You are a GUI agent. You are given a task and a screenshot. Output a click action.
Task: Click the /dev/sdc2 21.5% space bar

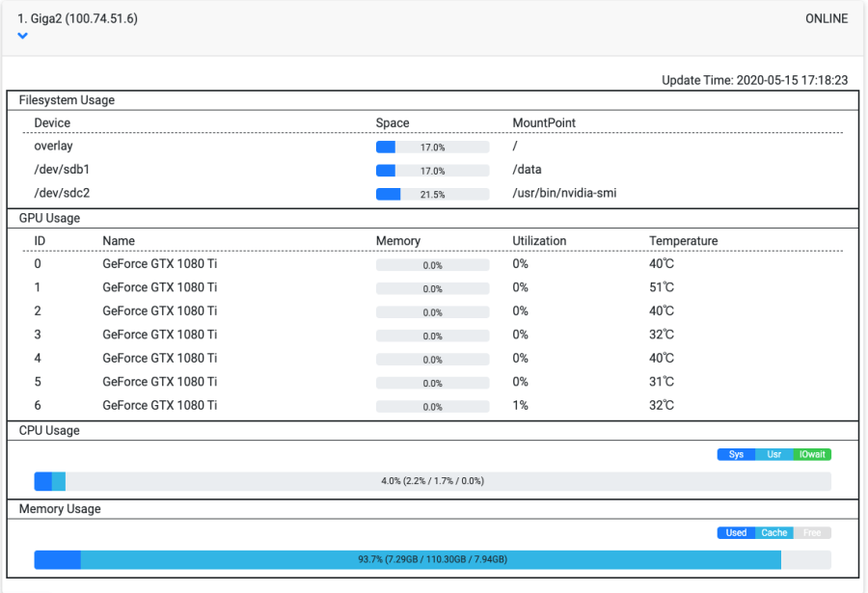pos(432,194)
